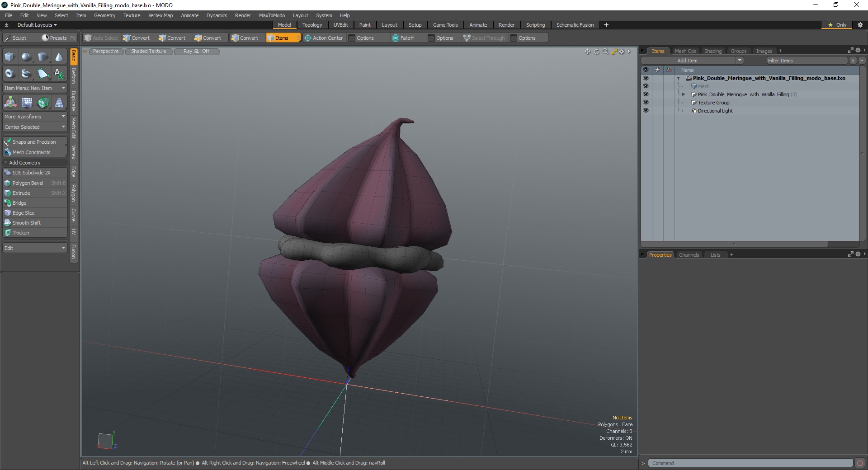Click the recording indicator near Command field
The width and height of the screenshot is (868, 470).
click(x=860, y=463)
